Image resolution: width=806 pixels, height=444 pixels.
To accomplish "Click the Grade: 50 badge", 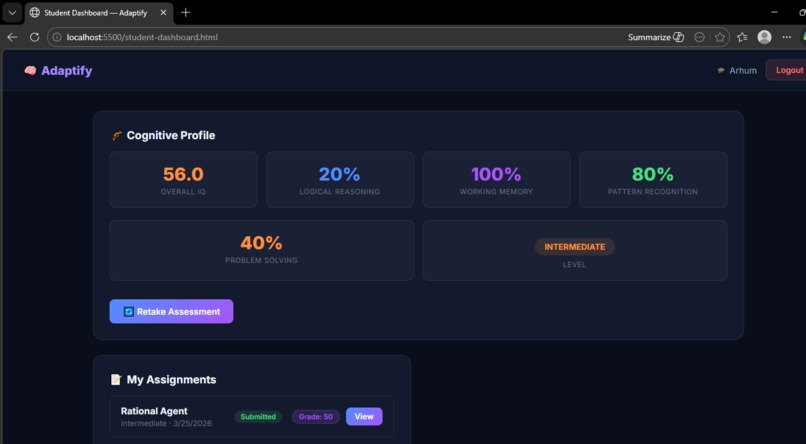I will 316,417.
